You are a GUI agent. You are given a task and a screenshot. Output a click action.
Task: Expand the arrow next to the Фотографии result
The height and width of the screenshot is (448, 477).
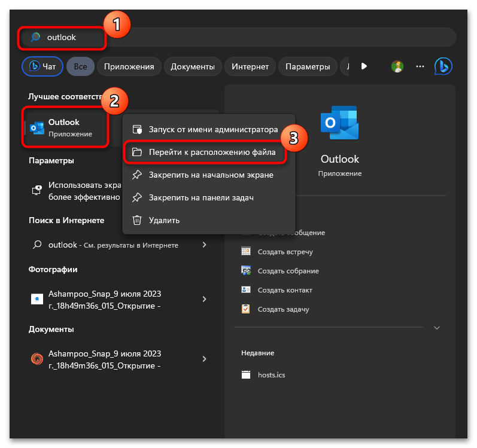205,299
